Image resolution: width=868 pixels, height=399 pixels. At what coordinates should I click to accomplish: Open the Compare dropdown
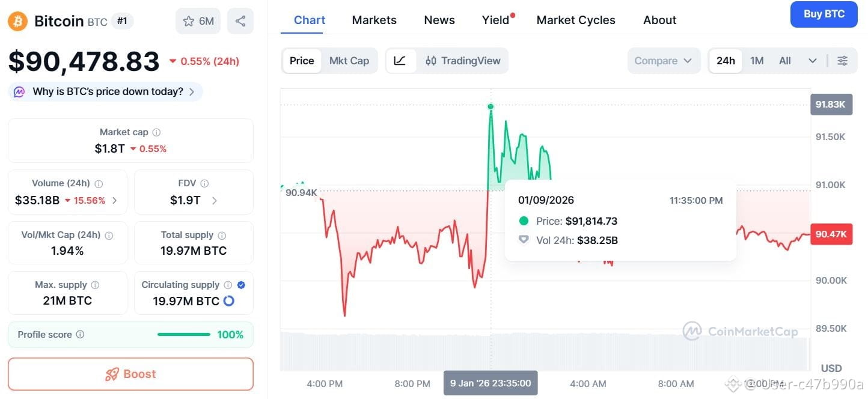pos(664,61)
